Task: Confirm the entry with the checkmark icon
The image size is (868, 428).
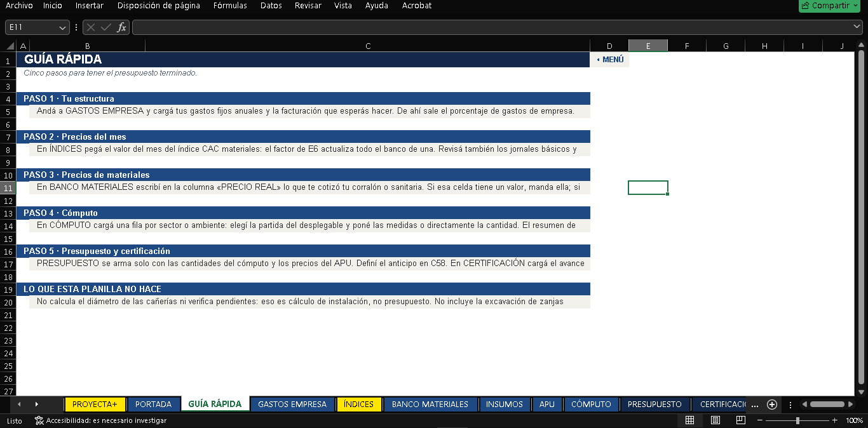Action: [x=106, y=27]
